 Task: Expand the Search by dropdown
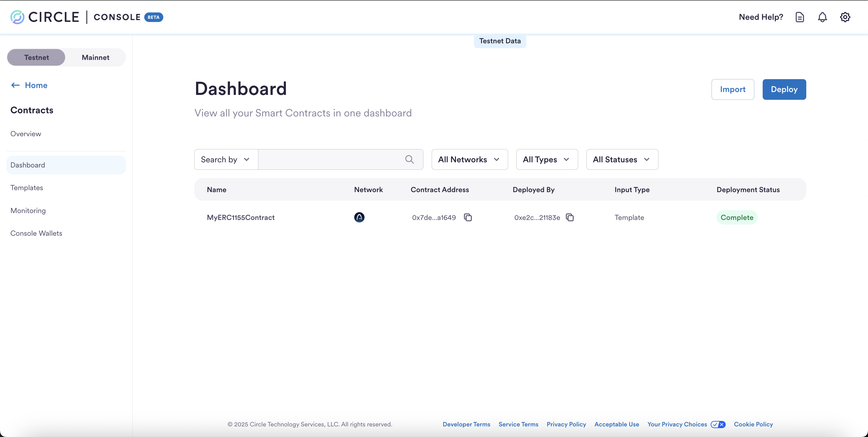point(226,159)
